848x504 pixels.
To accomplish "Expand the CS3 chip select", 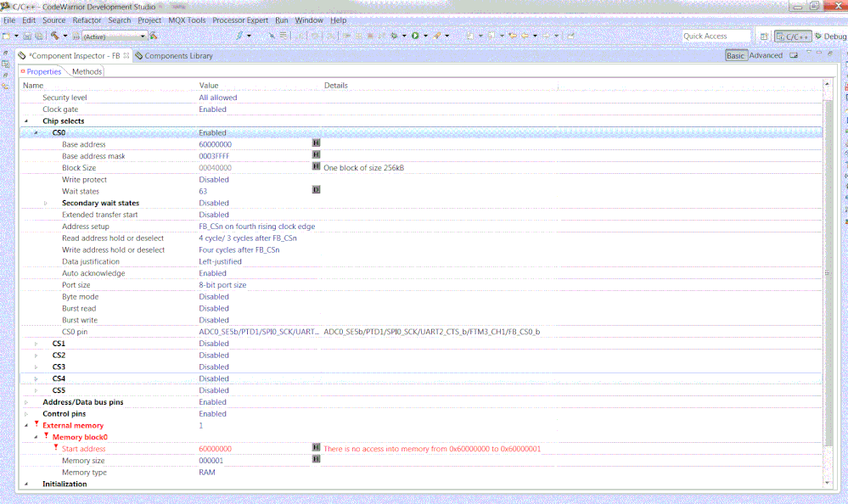I will coord(36,367).
